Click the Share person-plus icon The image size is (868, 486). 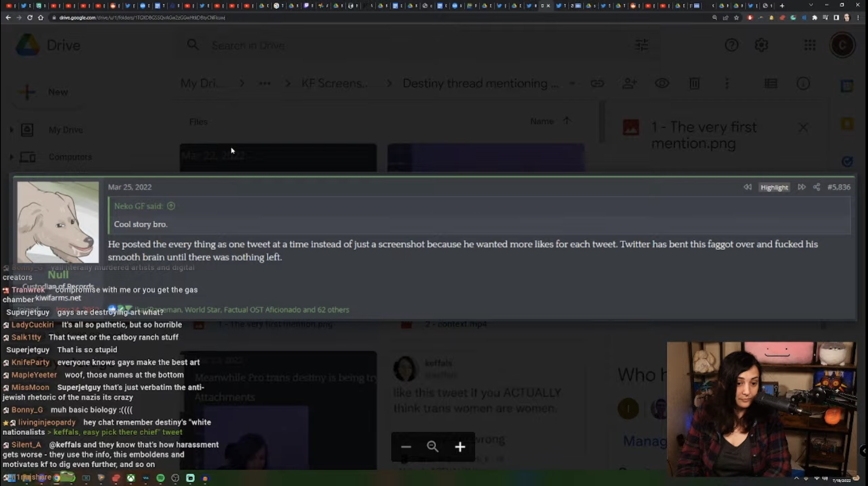click(x=629, y=83)
